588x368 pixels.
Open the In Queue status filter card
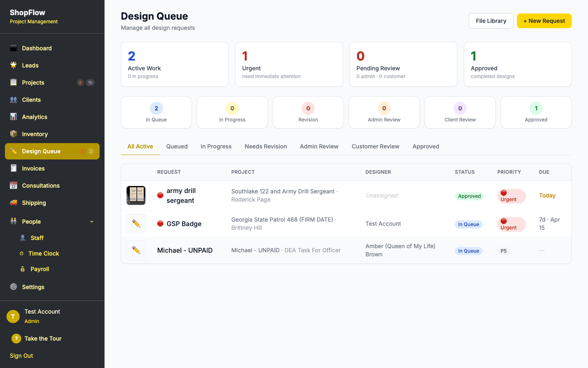[x=156, y=112]
